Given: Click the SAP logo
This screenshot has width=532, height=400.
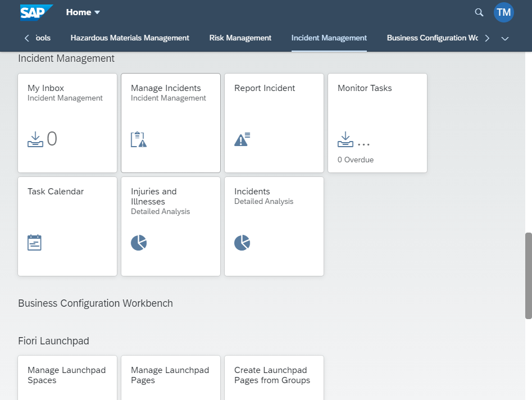Looking at the screenshot, I should pos(37,12).
